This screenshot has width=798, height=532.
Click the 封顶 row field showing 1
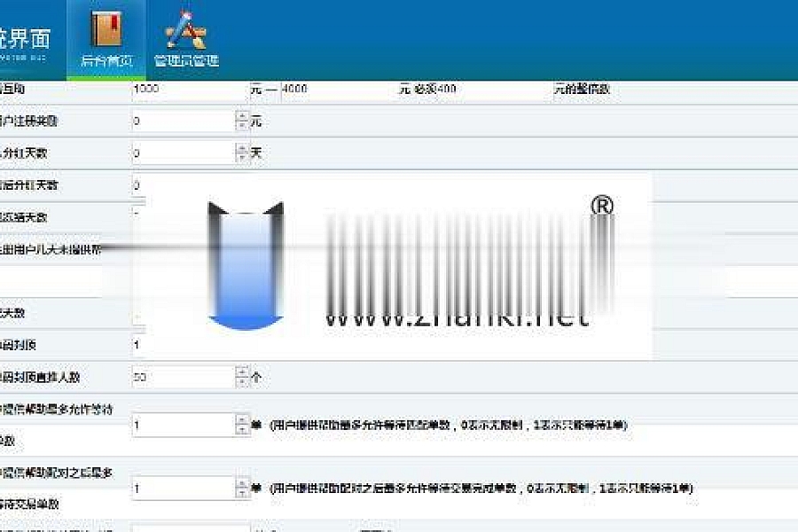138,345
